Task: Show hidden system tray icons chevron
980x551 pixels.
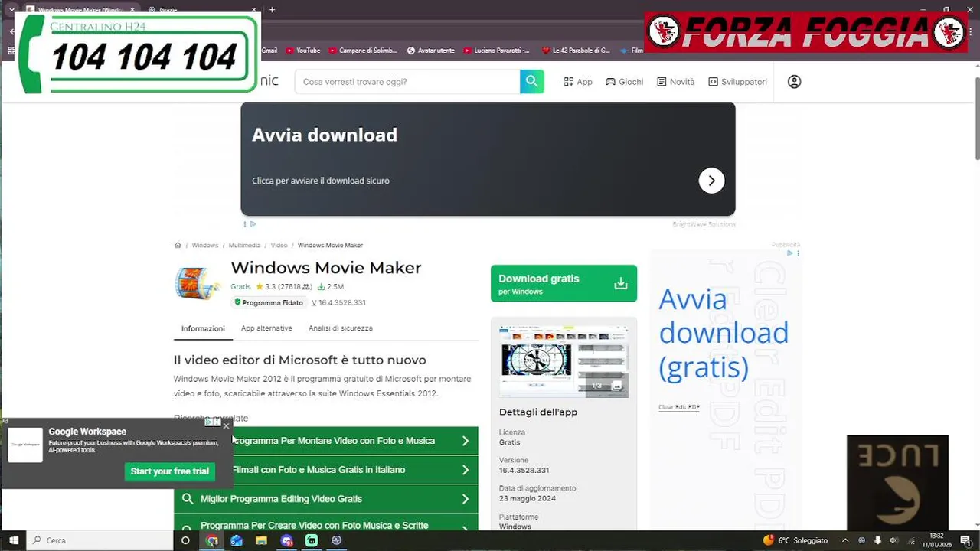Action: tap(845, 540)
